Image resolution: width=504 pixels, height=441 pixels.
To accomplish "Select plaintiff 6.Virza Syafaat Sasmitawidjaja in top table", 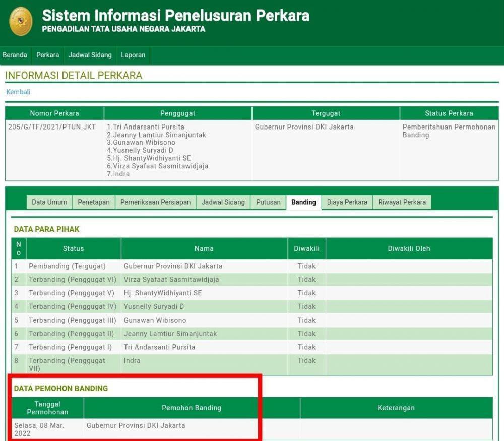I will point(157,166).
